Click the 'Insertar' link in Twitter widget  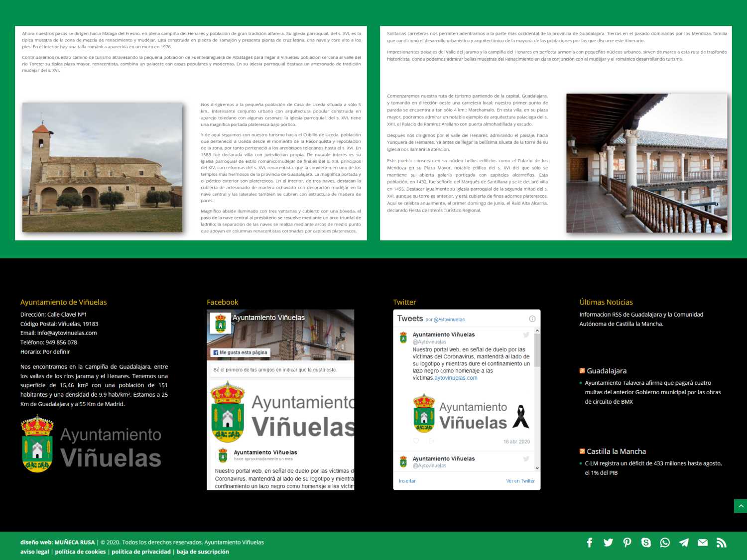407,481
